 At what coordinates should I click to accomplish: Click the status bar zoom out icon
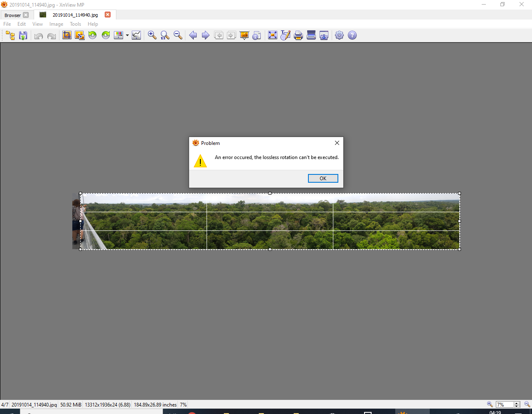point(527,404)
